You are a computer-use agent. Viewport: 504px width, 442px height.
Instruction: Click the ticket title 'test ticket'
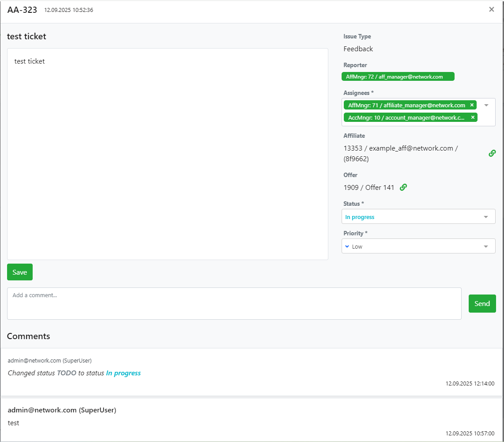click(26, 37)
